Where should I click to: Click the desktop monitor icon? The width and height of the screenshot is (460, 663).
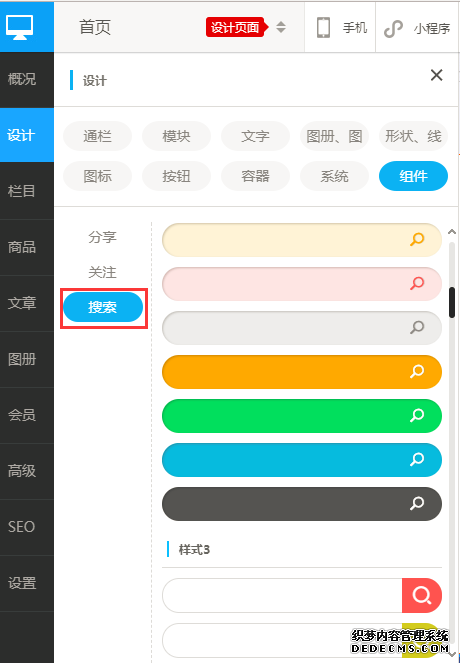click(19, 27)
